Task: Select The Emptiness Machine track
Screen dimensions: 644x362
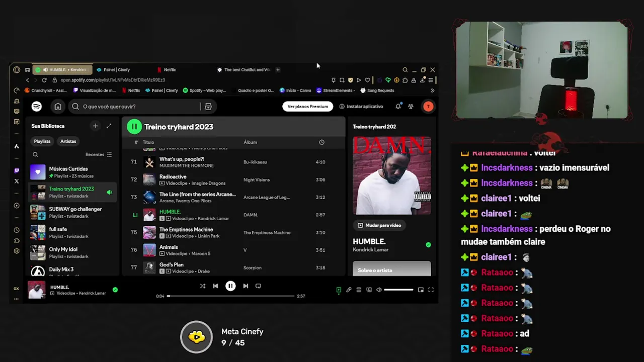Action: (233, 232)
